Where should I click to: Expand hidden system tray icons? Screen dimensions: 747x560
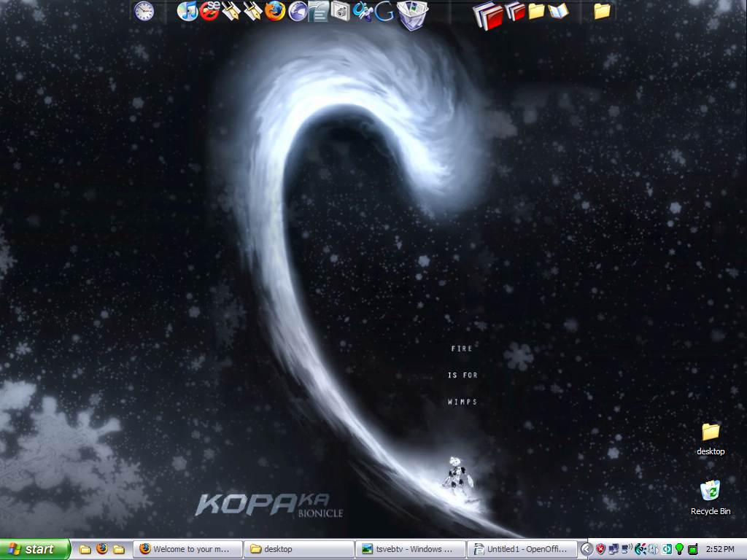tap(587, 549)
